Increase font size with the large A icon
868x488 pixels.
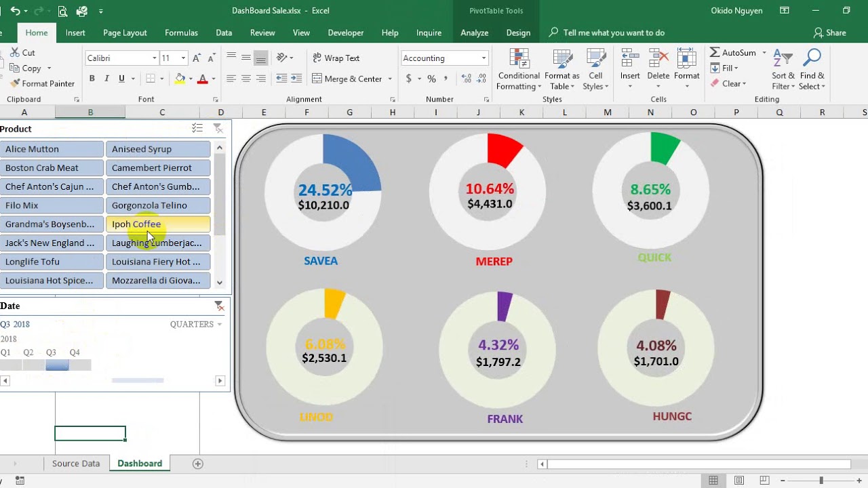197,58
